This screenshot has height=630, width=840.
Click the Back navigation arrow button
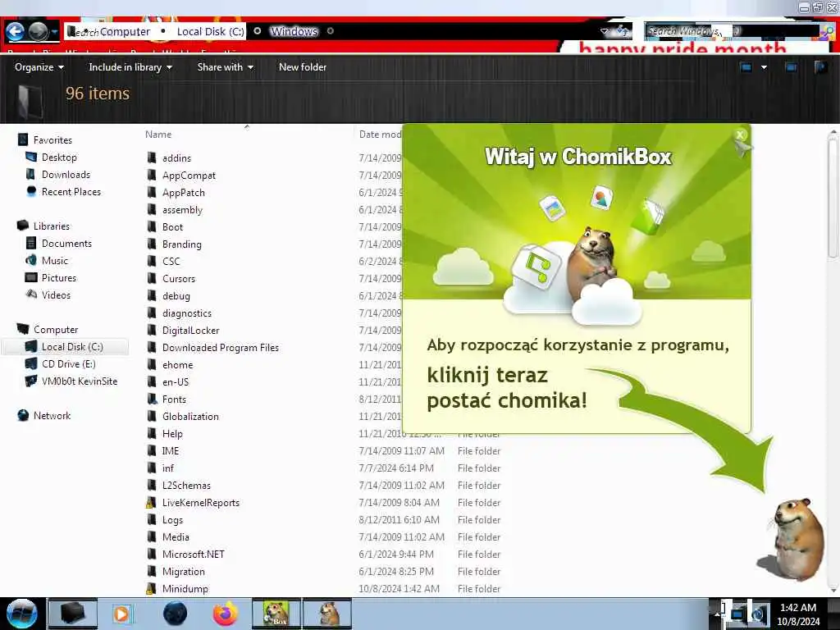[x=15, y=32]
